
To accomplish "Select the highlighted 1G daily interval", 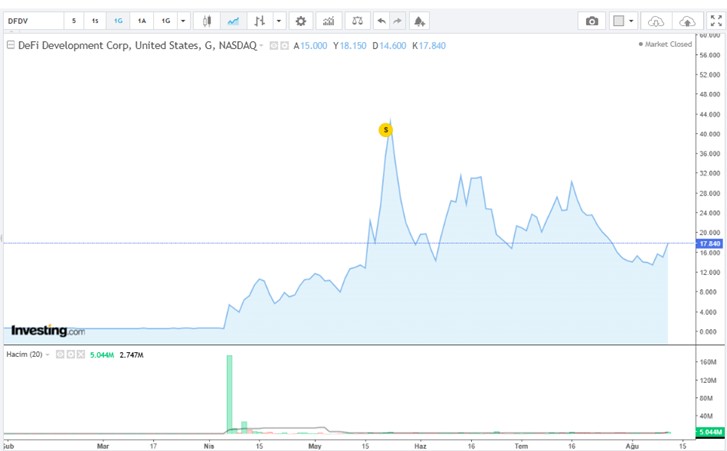I will [x=118, y=21].
